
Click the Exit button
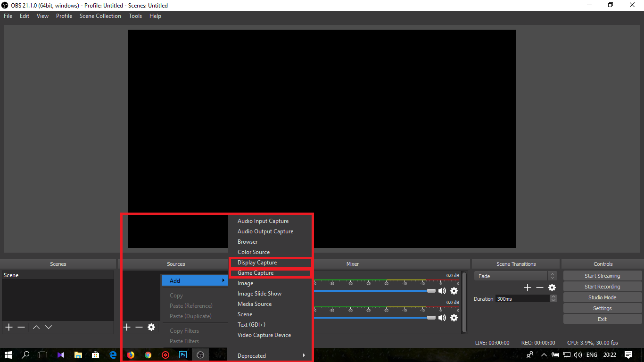pos(603,319)
